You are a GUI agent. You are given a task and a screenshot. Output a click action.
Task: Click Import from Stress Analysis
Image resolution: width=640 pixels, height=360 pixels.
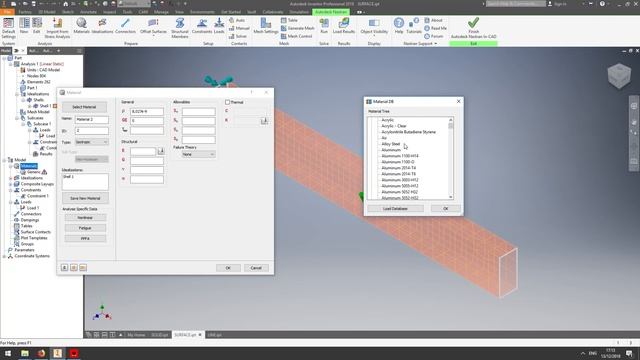(x=58, y=28)
